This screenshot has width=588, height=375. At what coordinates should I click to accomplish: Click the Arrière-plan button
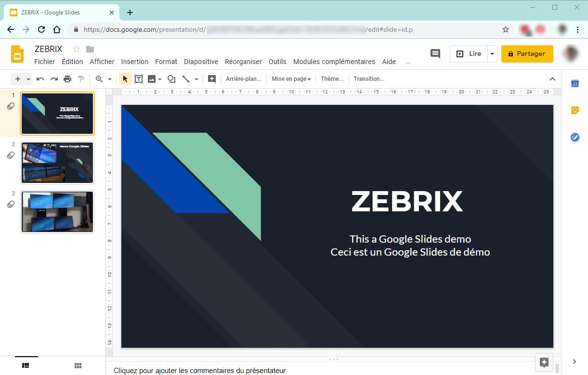coord(243,79)
